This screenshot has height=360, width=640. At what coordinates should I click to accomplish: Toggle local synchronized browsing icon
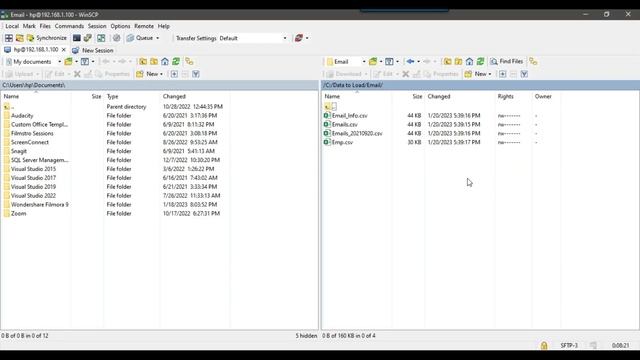coord(189,62)
